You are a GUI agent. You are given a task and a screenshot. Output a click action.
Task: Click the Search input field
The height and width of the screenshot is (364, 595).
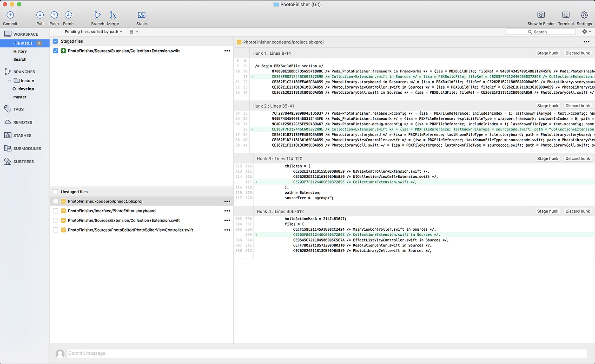(x=540, y=32)
